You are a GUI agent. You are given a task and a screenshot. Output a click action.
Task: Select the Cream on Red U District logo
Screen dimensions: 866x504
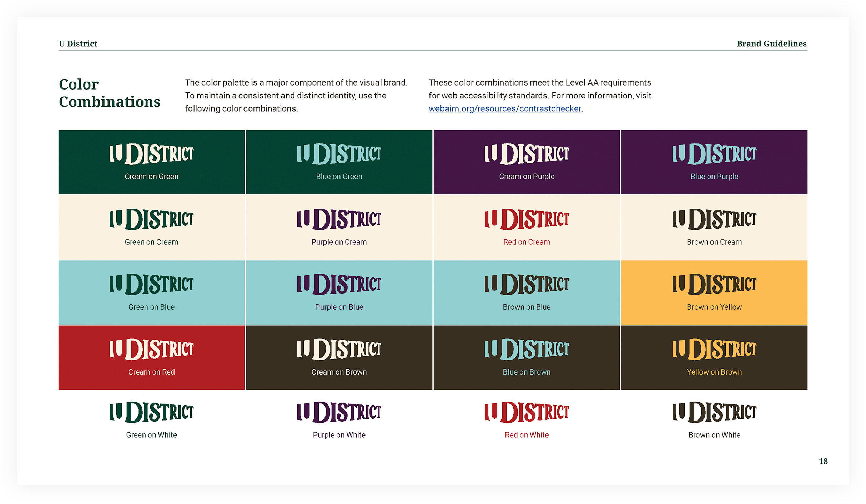click(x=151, y=350)
